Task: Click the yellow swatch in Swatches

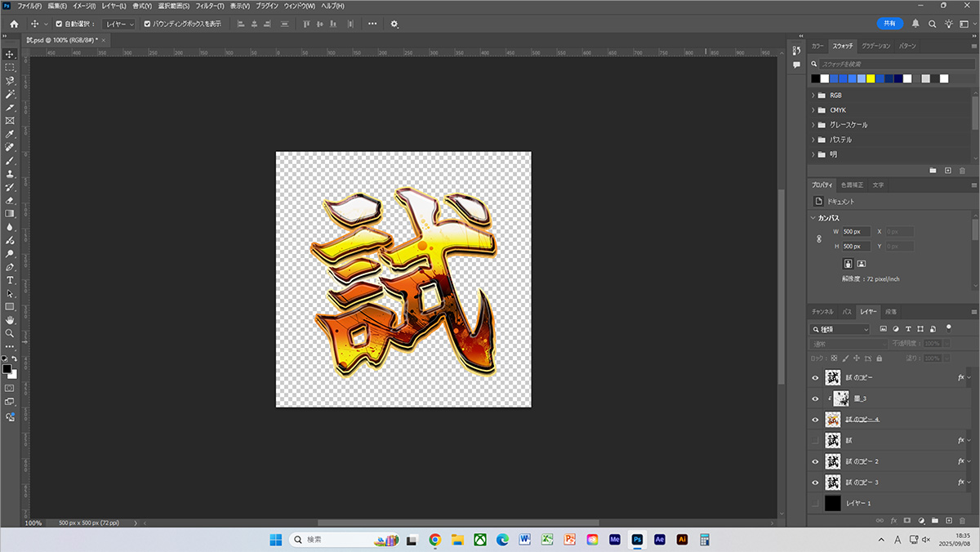Action: 871,78
